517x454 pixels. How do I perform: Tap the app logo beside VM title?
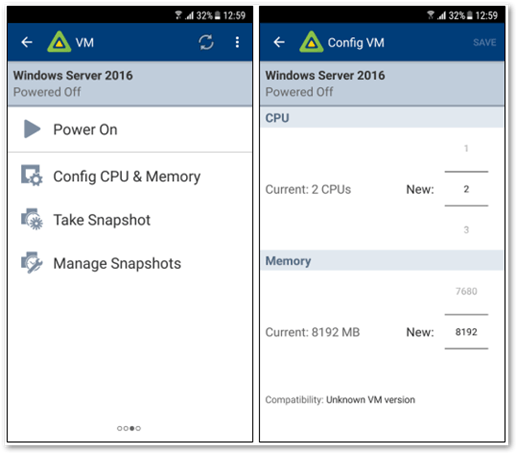click(59, 42)
